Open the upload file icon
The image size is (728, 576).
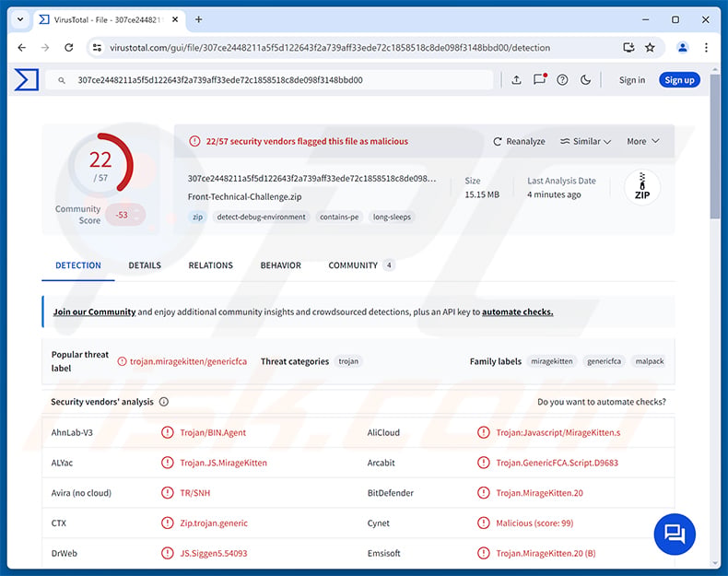(x=516, y=80)
